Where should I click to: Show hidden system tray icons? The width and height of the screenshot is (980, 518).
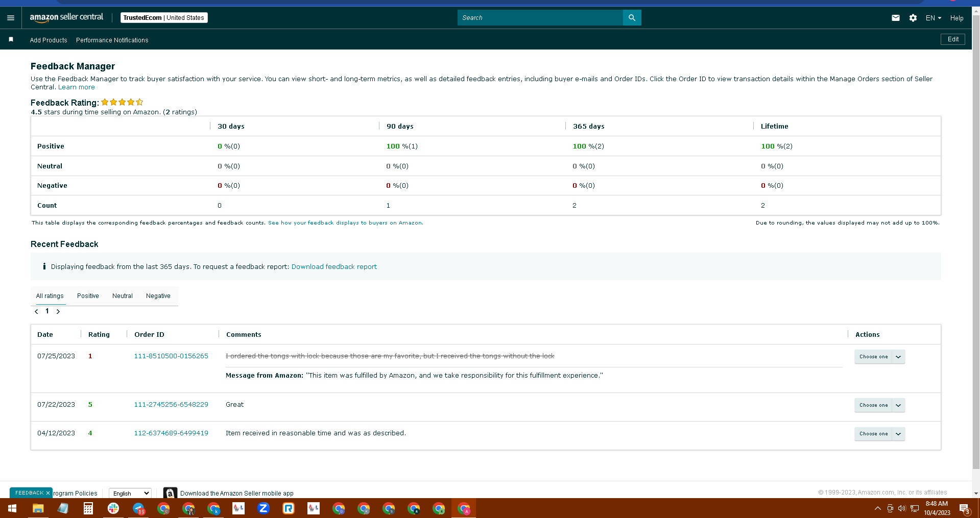click(x=877, y=508)
